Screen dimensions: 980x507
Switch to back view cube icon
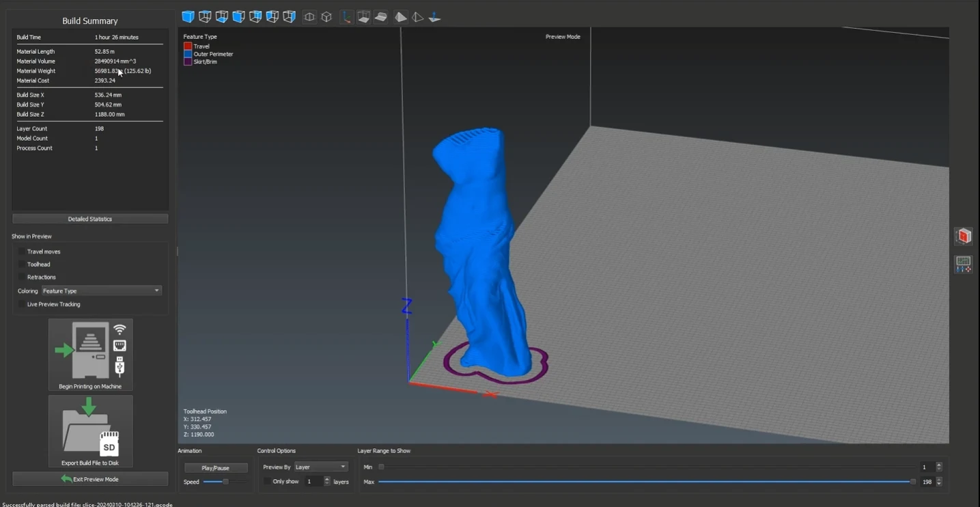click(255, 16)
